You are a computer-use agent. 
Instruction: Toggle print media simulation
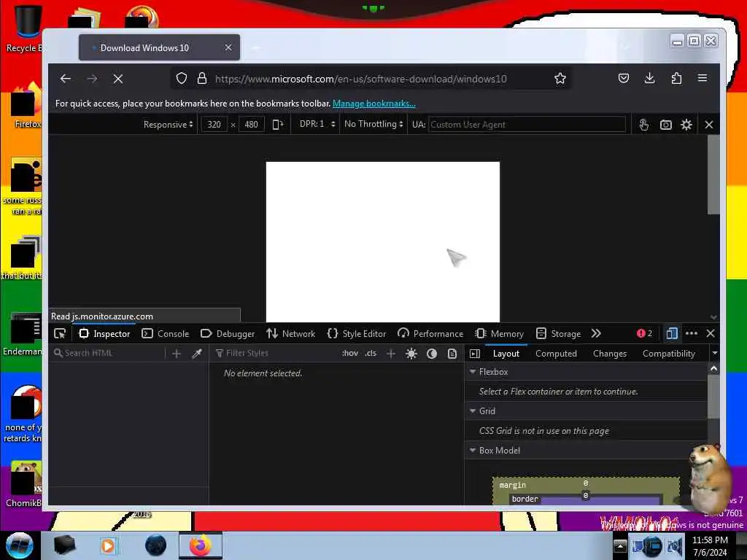(452, 354)
